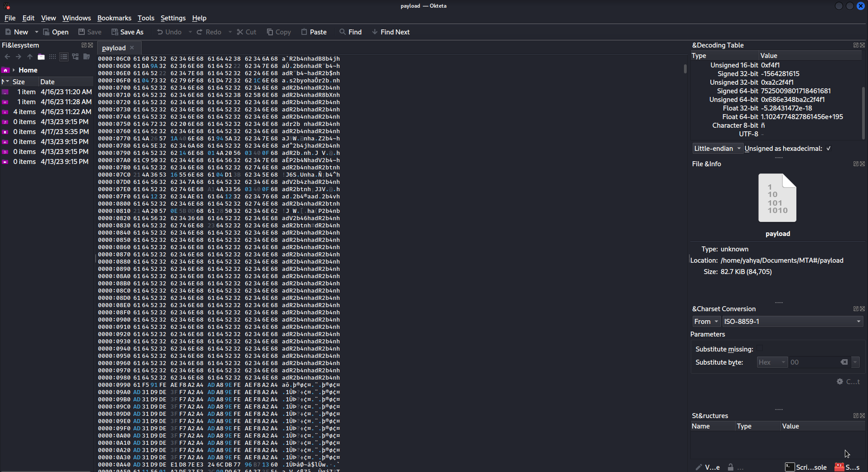
Task: Click the Save As toolbar button
Action: pyautogui.click(x=127, y=32)
